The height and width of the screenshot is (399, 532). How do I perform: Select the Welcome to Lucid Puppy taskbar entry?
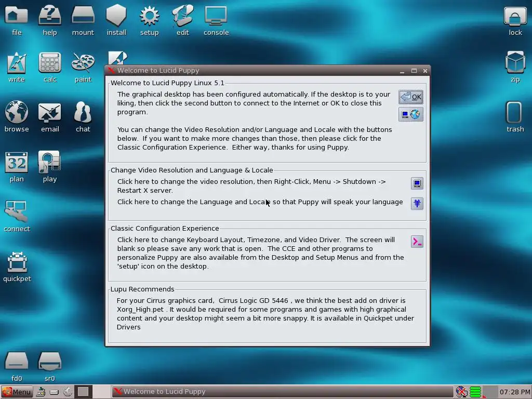(x=282, y=392)
